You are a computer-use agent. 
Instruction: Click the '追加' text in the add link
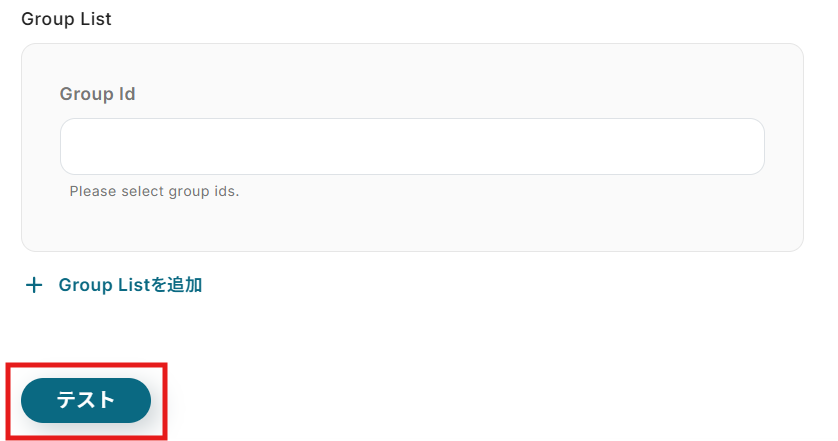184,285
